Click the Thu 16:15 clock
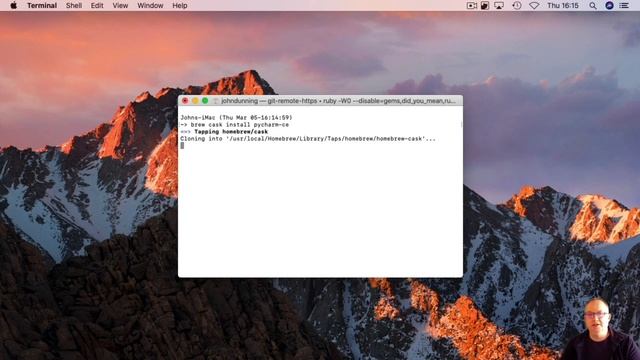The width and height of the screenshot is (640, 360). pyautogui.click(x=563, y=5)
